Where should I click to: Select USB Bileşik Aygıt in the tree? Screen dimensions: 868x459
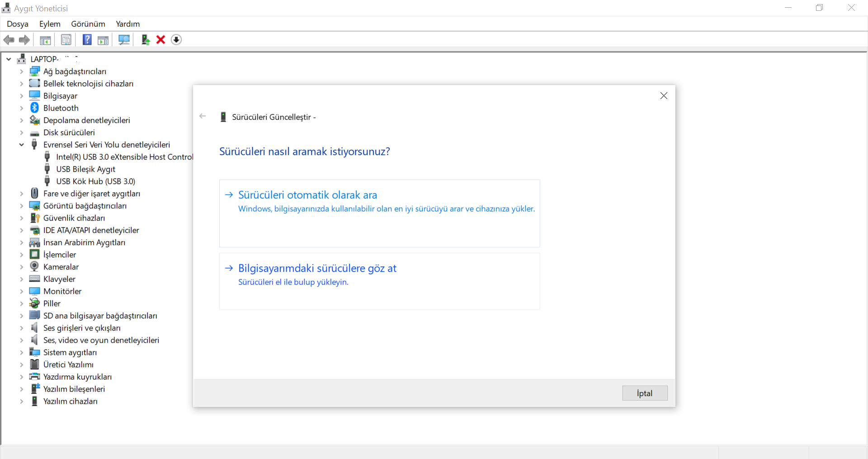coord(86,169)
